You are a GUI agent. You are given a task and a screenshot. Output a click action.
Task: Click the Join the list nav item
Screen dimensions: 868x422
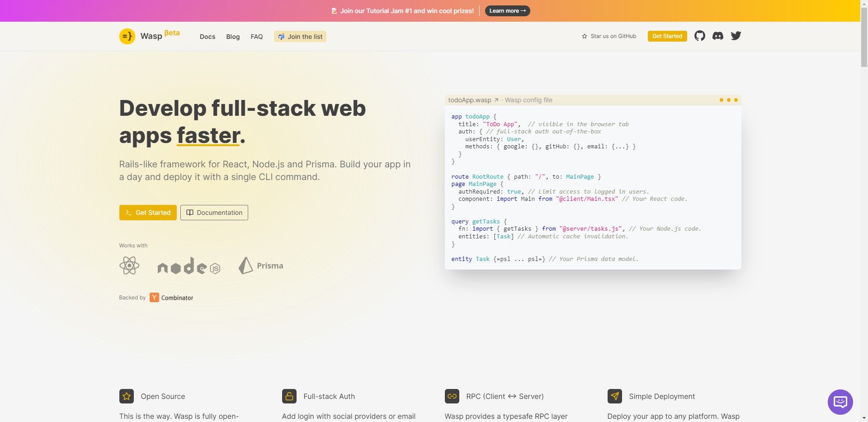[x=300, y=37]
